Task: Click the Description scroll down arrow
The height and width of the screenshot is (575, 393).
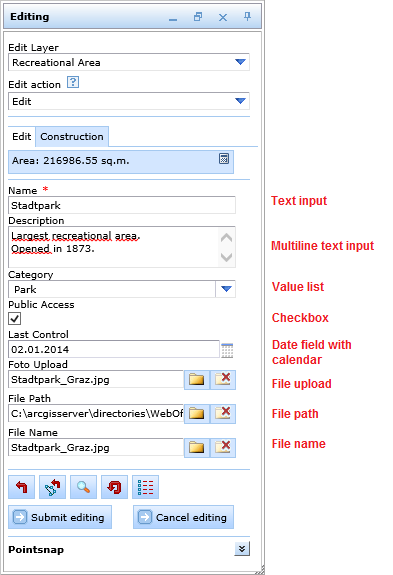Action: (x=226, y=257)
